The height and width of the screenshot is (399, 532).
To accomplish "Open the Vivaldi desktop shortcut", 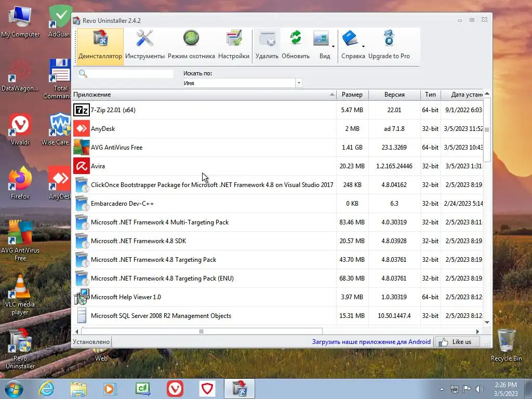I will 20,129.
